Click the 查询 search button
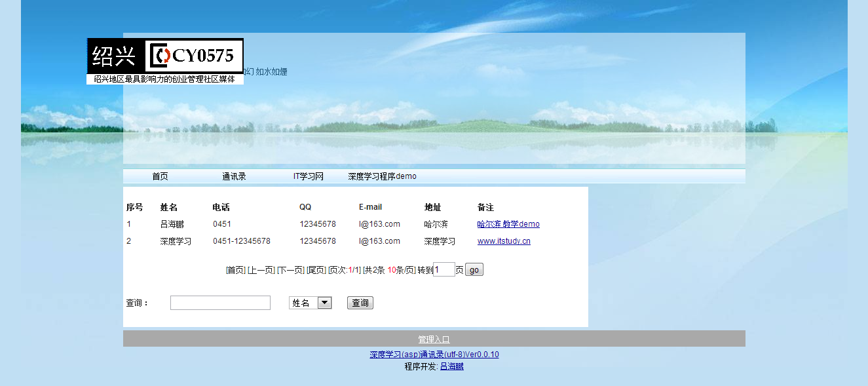Viewport: 868px width, 386px height. (x=360, y=303)
